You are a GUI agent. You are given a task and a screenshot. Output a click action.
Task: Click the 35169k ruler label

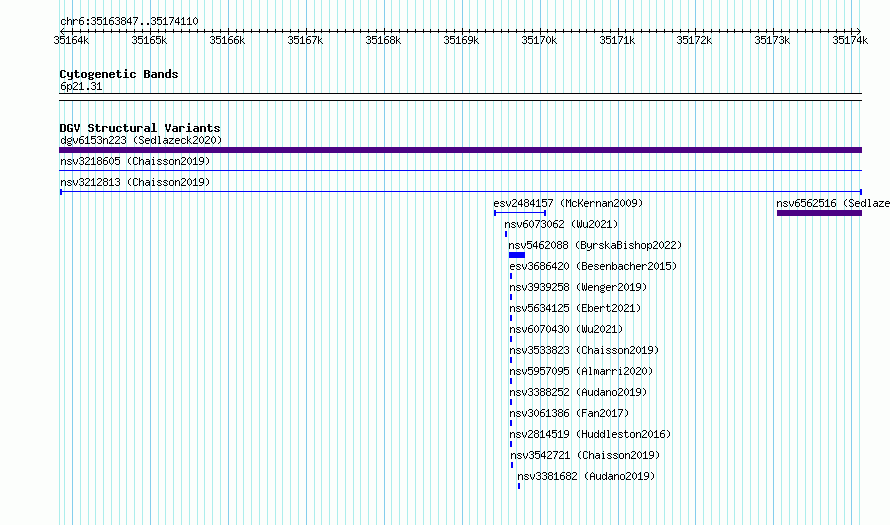[461, 40]
